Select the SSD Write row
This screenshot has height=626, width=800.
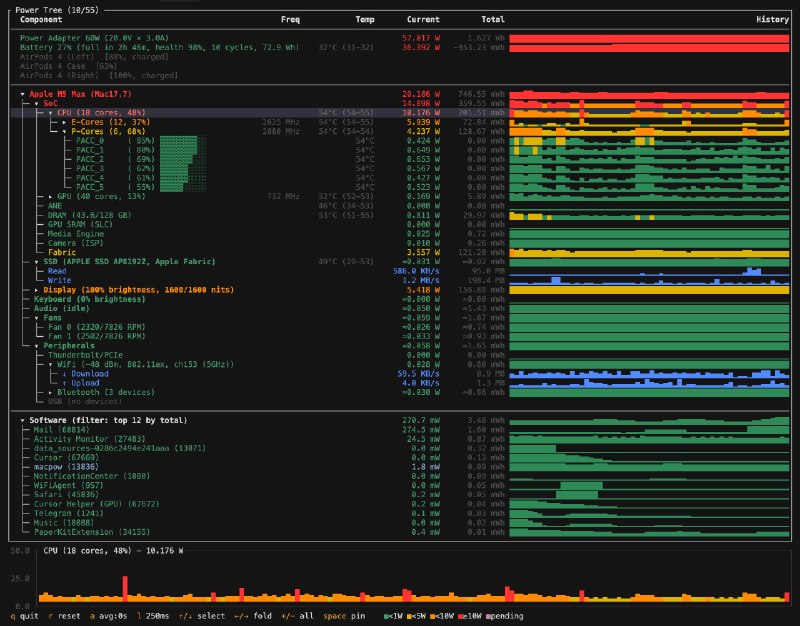point(400,281)
